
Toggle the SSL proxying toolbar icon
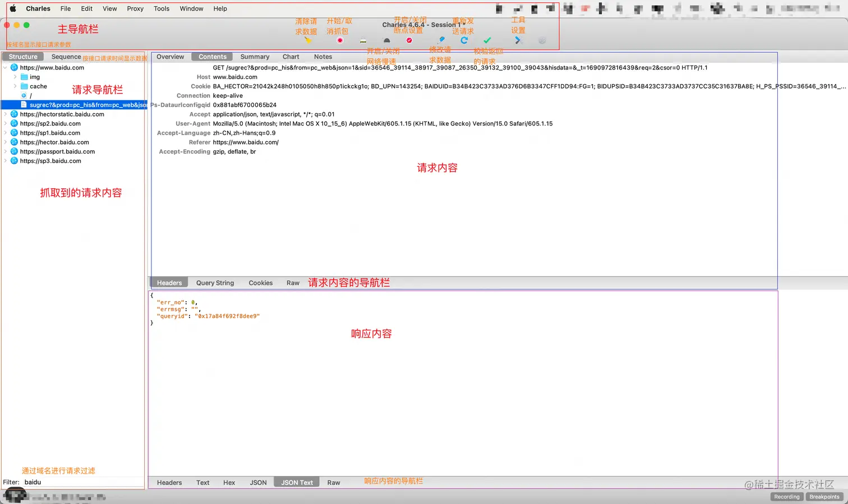363,40
